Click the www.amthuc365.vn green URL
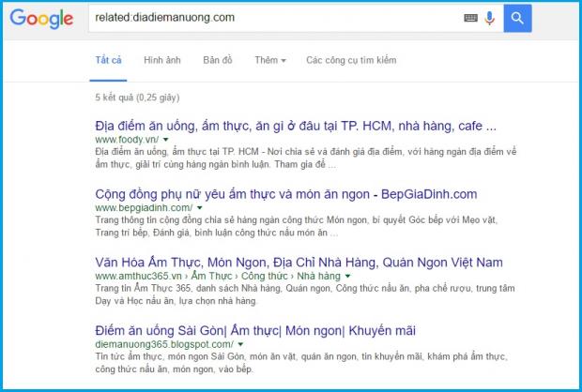 click(x=138, y=276)
